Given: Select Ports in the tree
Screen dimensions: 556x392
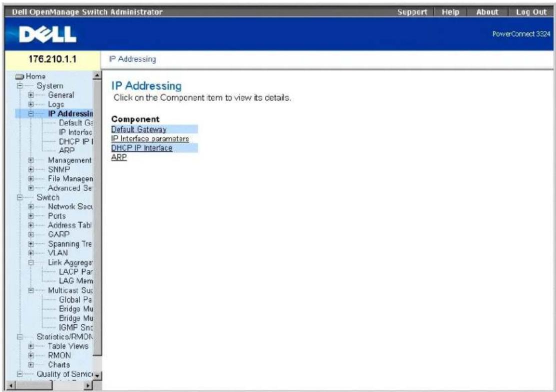Looking at the screenshot, I should (x=56, y=216).
